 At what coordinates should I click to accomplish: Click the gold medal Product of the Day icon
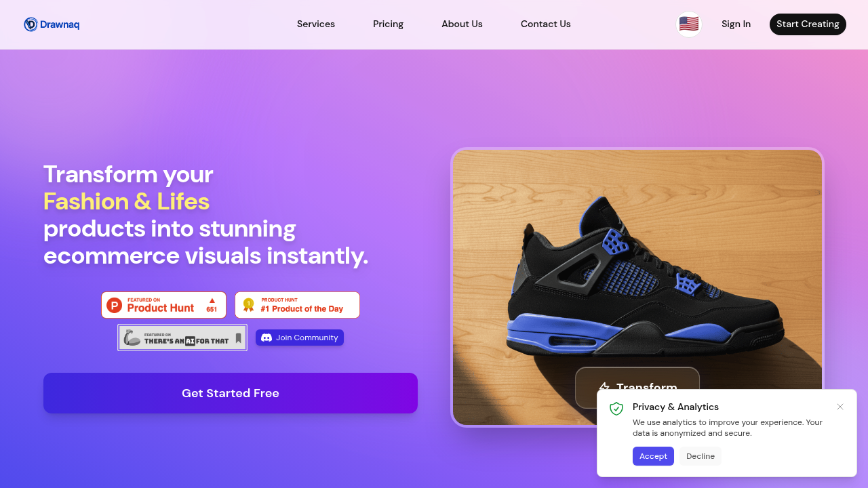(249, 305)
